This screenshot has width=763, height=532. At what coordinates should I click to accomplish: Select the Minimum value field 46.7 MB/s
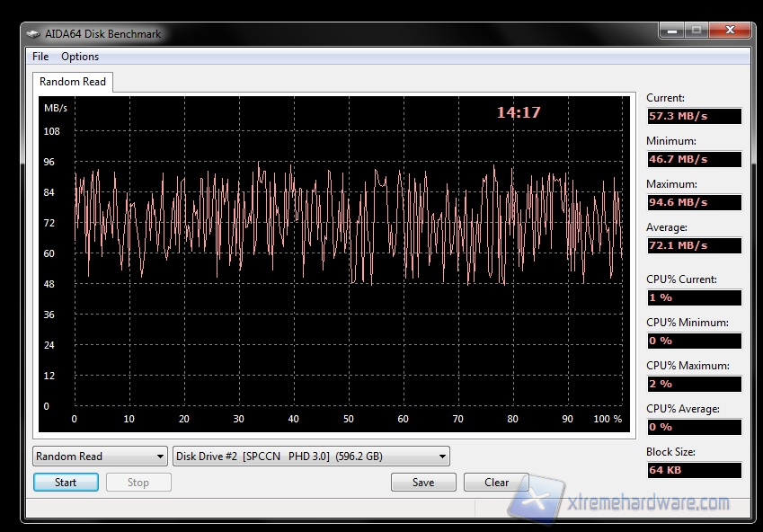click(x=694, y=159)
